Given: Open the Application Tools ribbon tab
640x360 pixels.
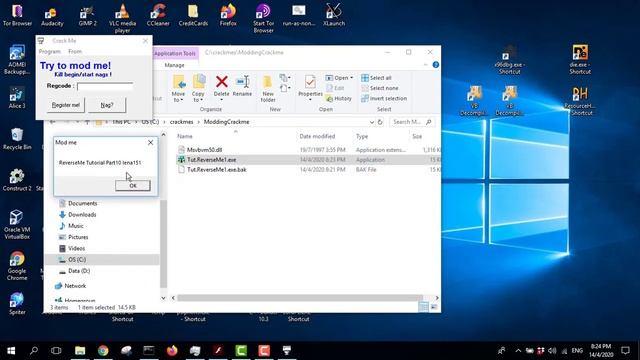Looking at the screenshot, I should 175,53.
